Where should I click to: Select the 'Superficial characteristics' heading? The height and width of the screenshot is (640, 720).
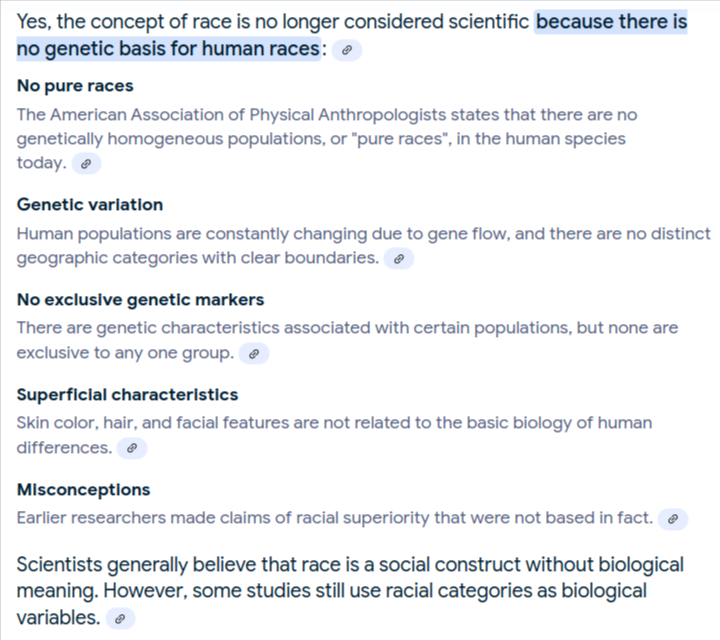point(127,395)
